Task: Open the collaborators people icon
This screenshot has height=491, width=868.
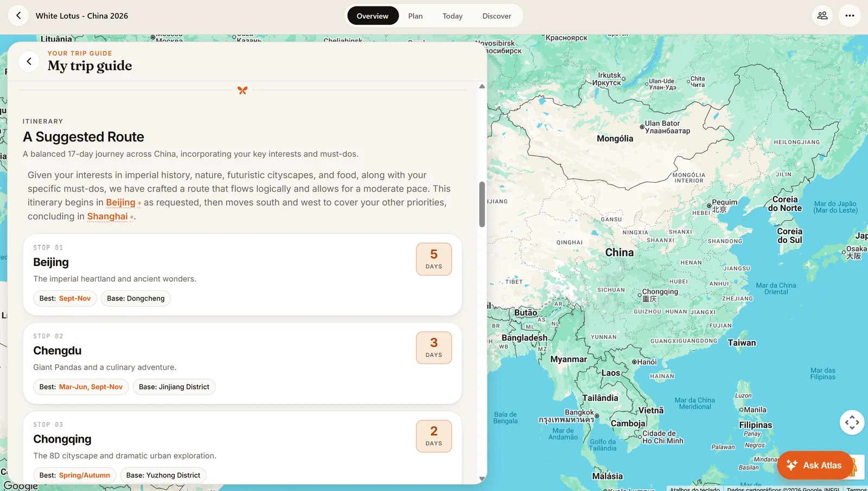Action: tap(822, 16)
